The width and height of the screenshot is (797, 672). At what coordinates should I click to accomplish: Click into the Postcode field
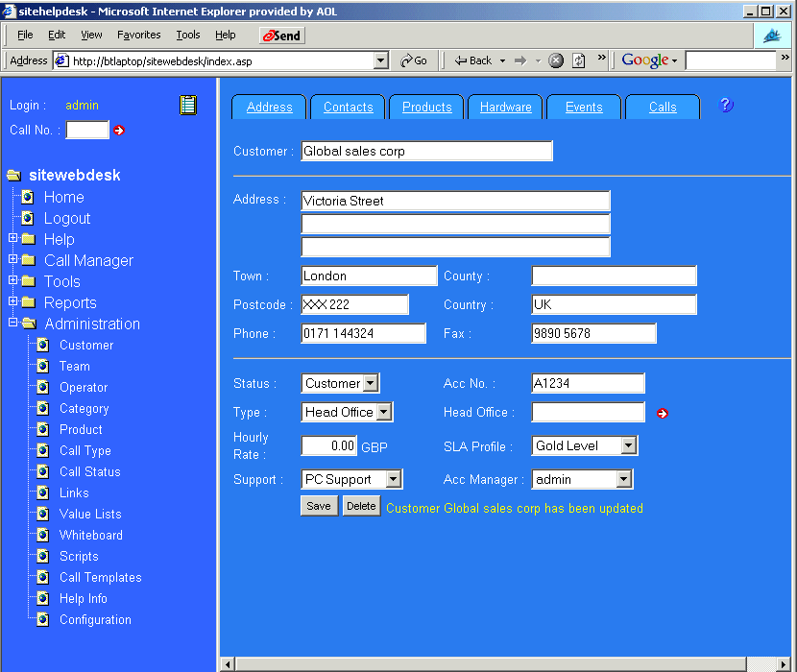coord(354,304)
